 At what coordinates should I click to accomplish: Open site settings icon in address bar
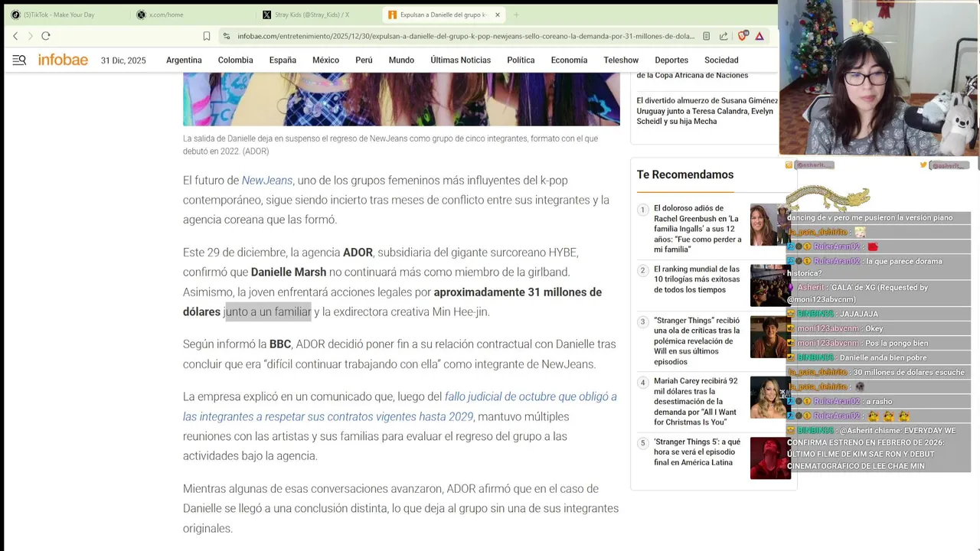click(226, 36)
